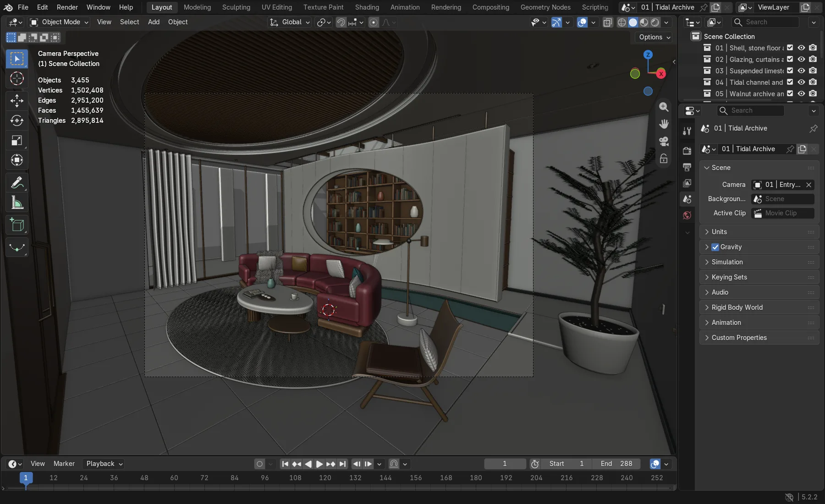Viewport: 825px width, 504px height.
Task: Expand the Units panel
Action: point(759,232)
